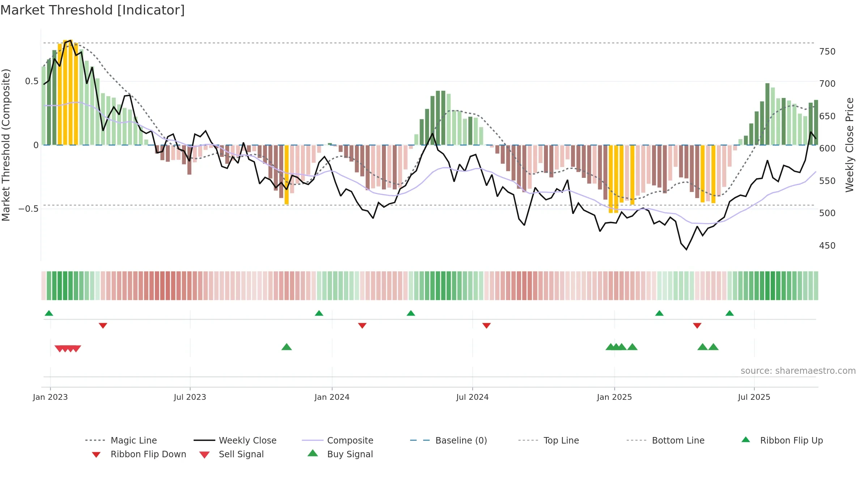Viewport: 868px width, 488px height.
Task: Click the Market Threshold (Composite) axis title
Action: 6,145
